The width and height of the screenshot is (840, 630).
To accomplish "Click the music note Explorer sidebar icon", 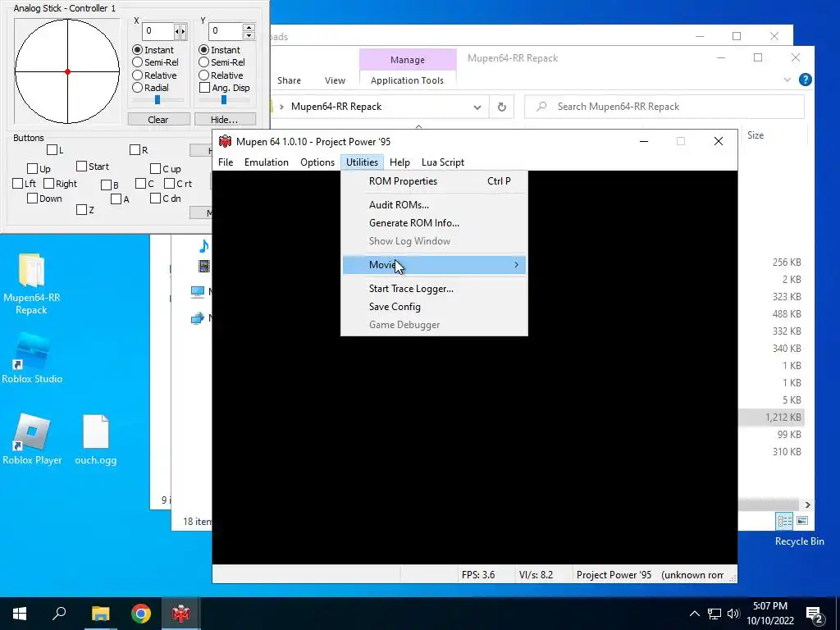I will pyautogui.click(x=203, y=246).
